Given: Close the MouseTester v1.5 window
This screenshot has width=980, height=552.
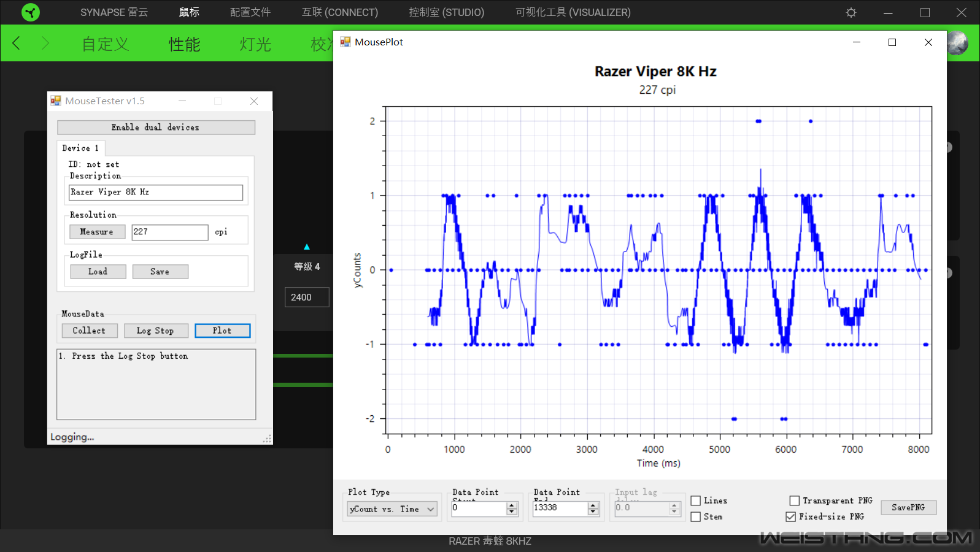Looking at the screenshot, I should point(254,101).
